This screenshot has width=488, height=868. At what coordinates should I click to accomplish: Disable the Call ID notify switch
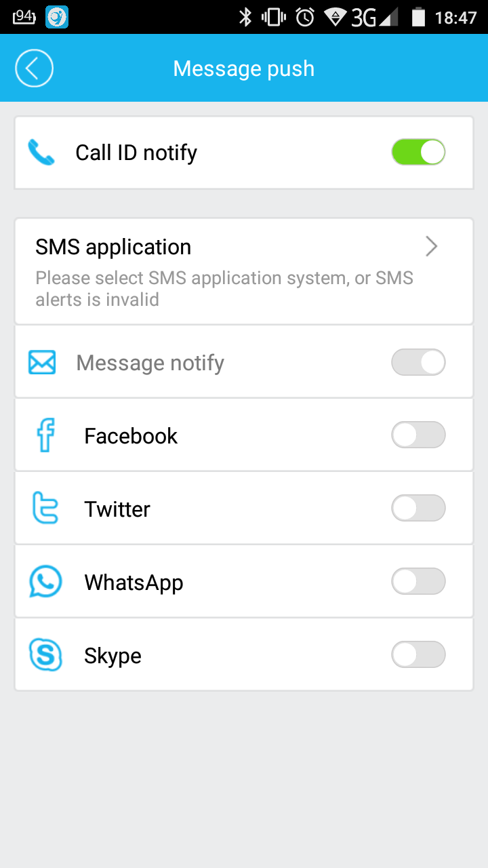click(x=418, y=153)
